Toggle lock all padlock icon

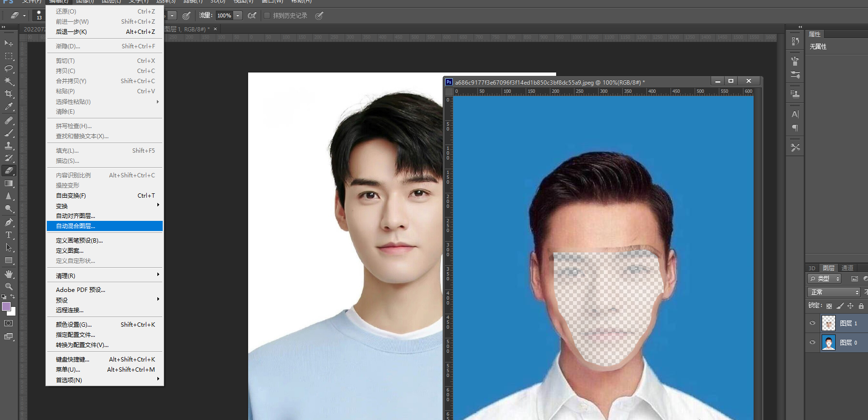click(861, 306)
